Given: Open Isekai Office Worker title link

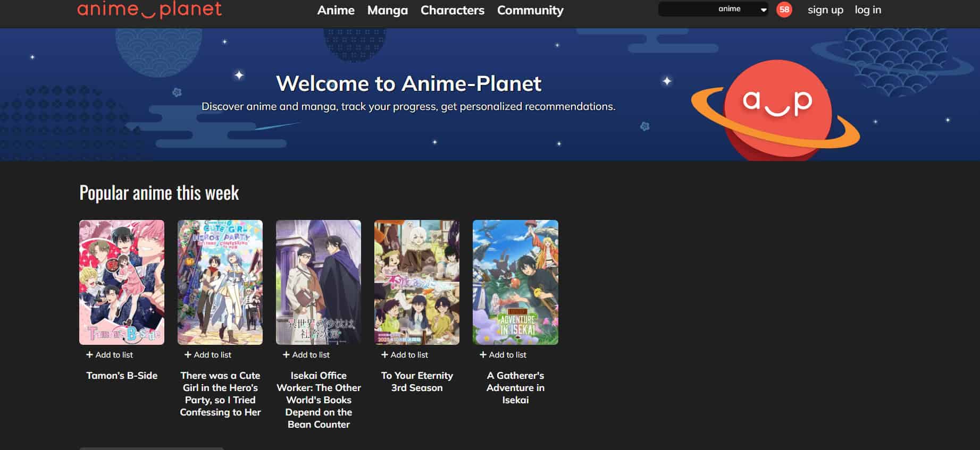Looking at the screenshot, I should tap(319, 400).
